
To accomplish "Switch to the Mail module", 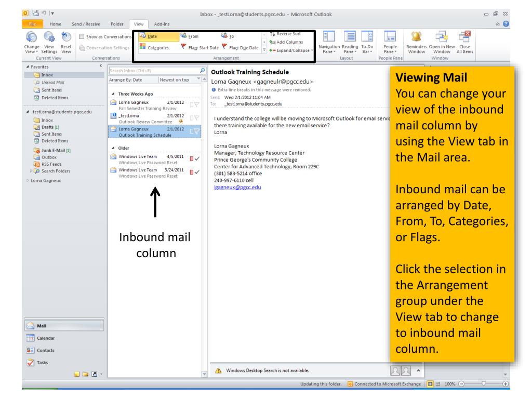I will (x=64, y=326).
